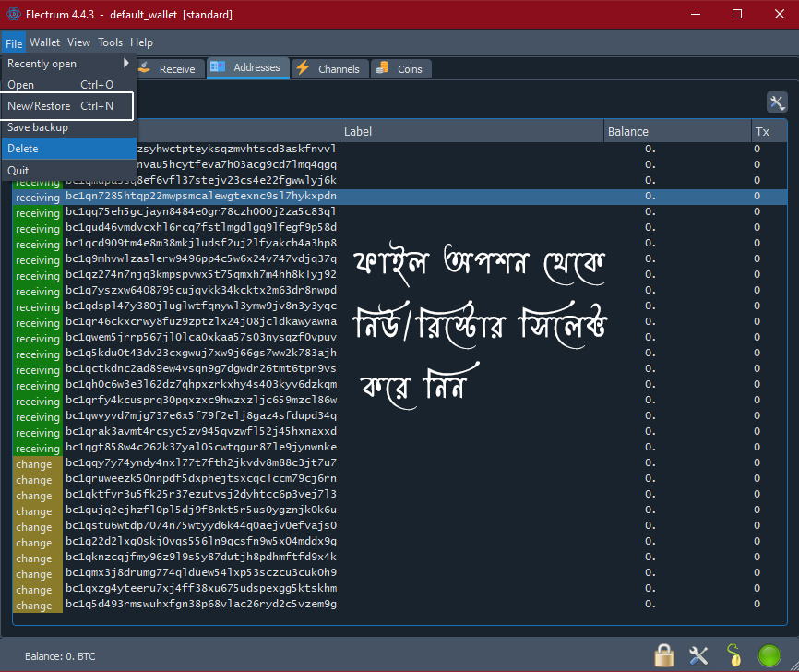The height and width of the screenshot is (672, 799).
Task: Choose Quit from the File menu
Action: (68, 170)
